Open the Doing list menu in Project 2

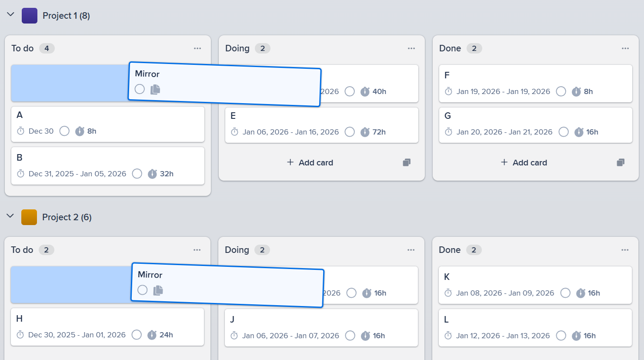coord(410,249)
